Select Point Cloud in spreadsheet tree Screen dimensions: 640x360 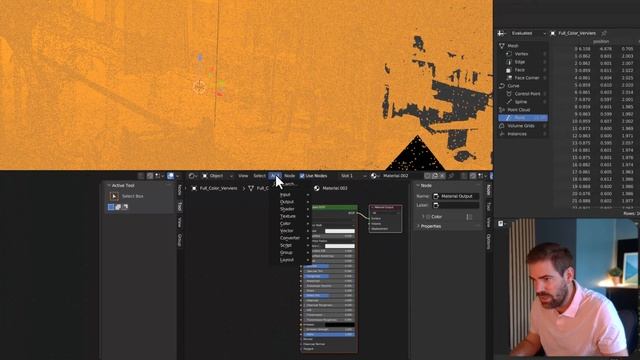tap(518, 110)
